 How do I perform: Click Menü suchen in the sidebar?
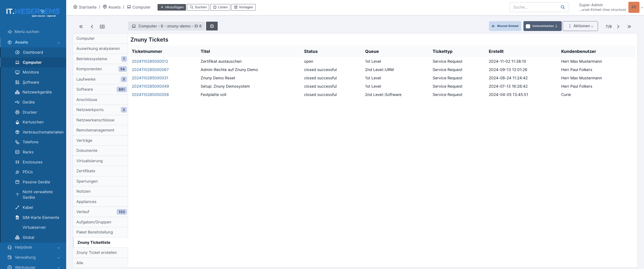click(27, 32)
